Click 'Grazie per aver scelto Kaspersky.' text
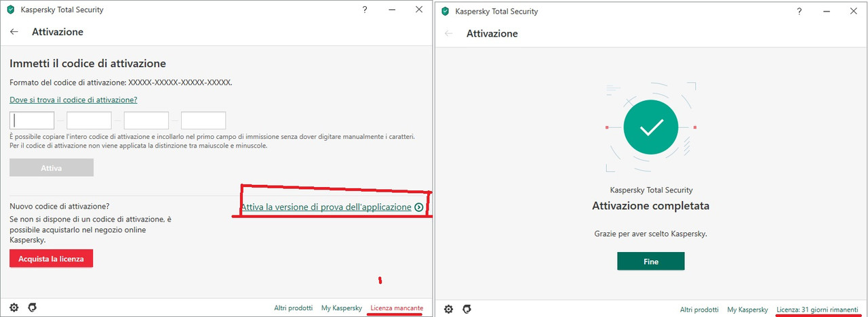The width and height of the screenshot is (868, 317). click(x=651, y=234)
